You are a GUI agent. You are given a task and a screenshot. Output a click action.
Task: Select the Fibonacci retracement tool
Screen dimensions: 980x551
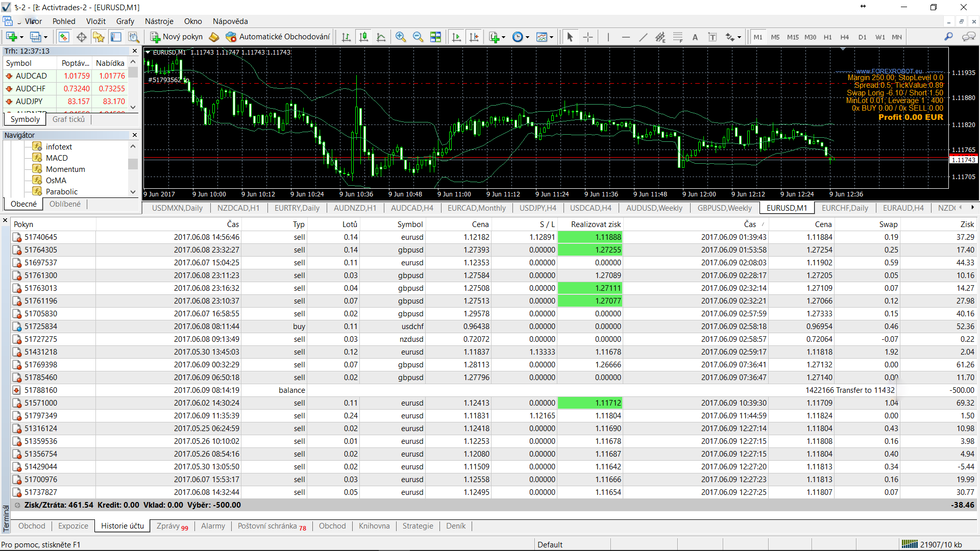[678, 37]
